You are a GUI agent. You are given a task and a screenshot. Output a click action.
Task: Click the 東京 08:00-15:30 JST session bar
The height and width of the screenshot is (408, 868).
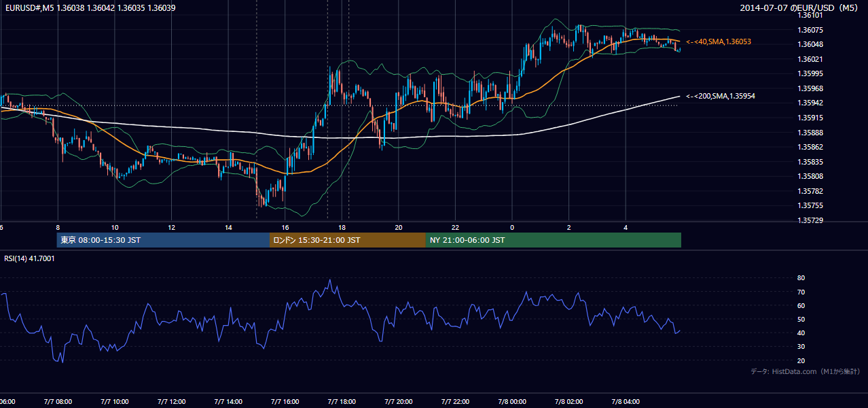coord(163,240)
